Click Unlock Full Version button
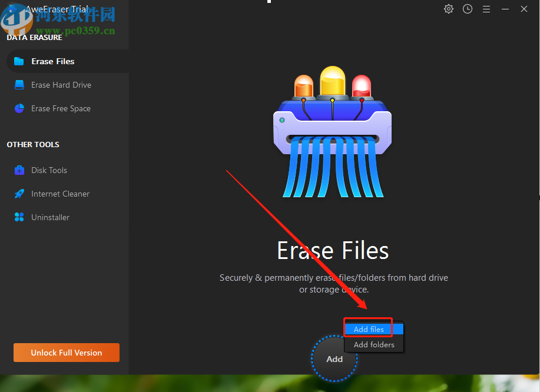The height and width of the screenshot is (392, 540). [x=67, y=353]
